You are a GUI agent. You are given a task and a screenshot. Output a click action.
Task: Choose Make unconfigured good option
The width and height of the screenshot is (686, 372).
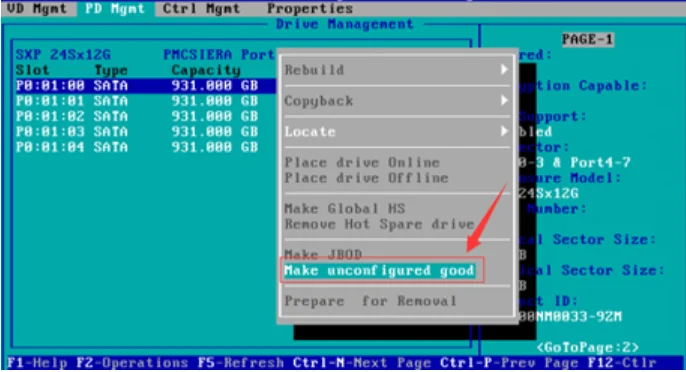[x=379, y=270]
